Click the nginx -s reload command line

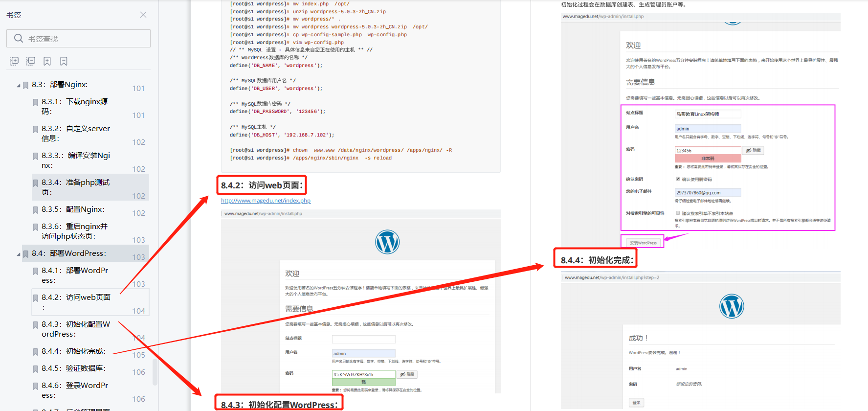pyautogui.click(x=311, y=158)
